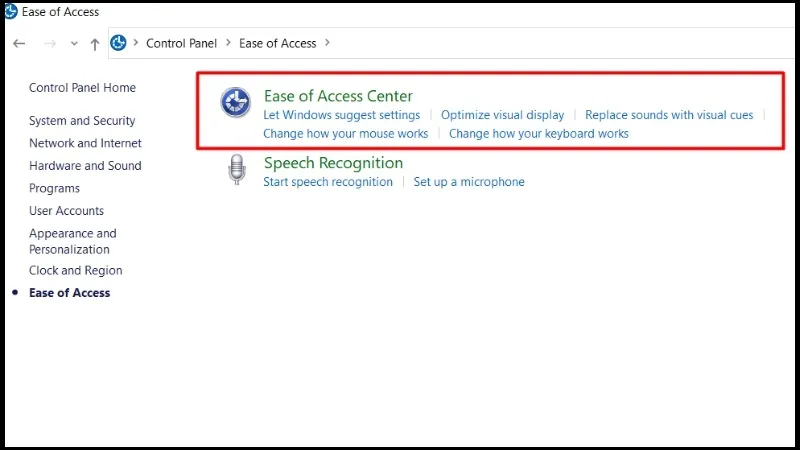
Task: Open the Recent locations dropdown arrow
Action: coord(74,44)
